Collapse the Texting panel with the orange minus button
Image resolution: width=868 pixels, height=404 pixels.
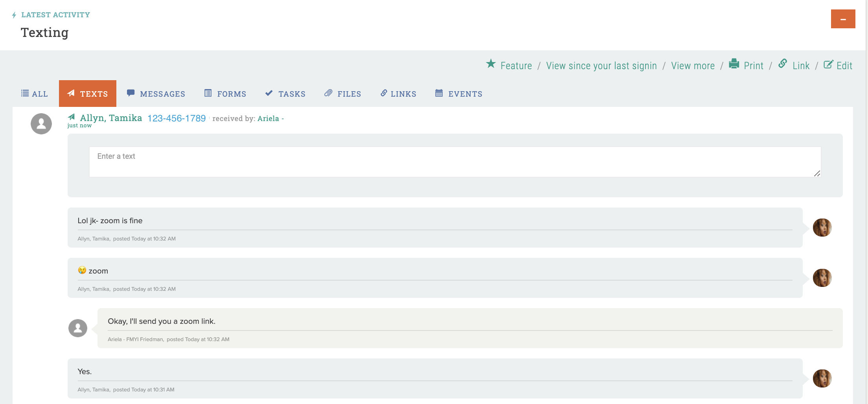coord(843,19)
